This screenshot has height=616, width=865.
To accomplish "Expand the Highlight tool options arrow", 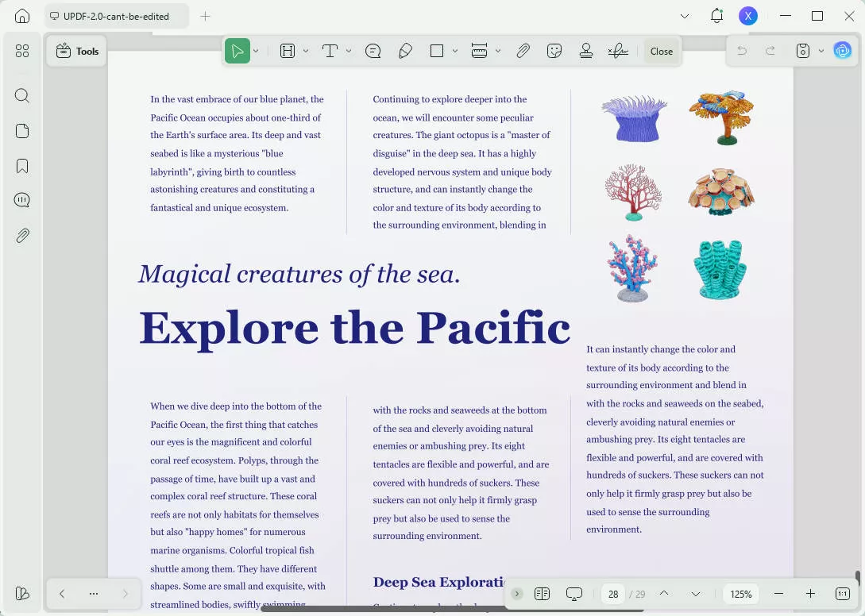I will pyautogui.click(x=306, y=52).
